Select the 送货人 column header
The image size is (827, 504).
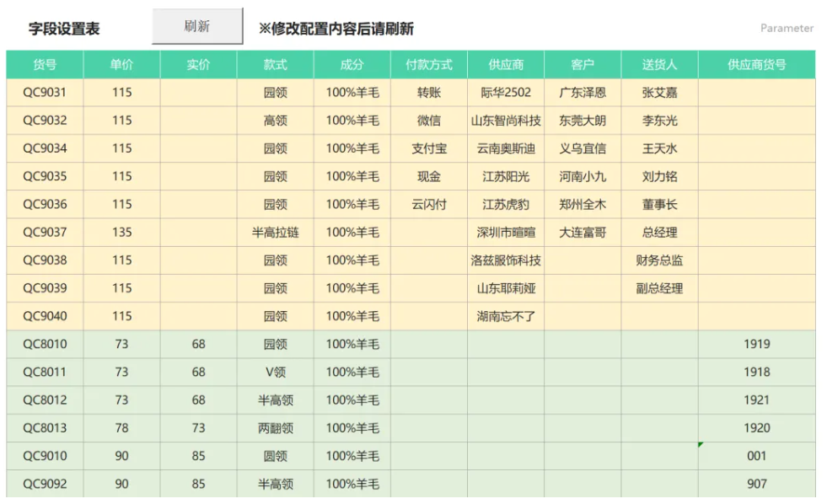(659, 65)
